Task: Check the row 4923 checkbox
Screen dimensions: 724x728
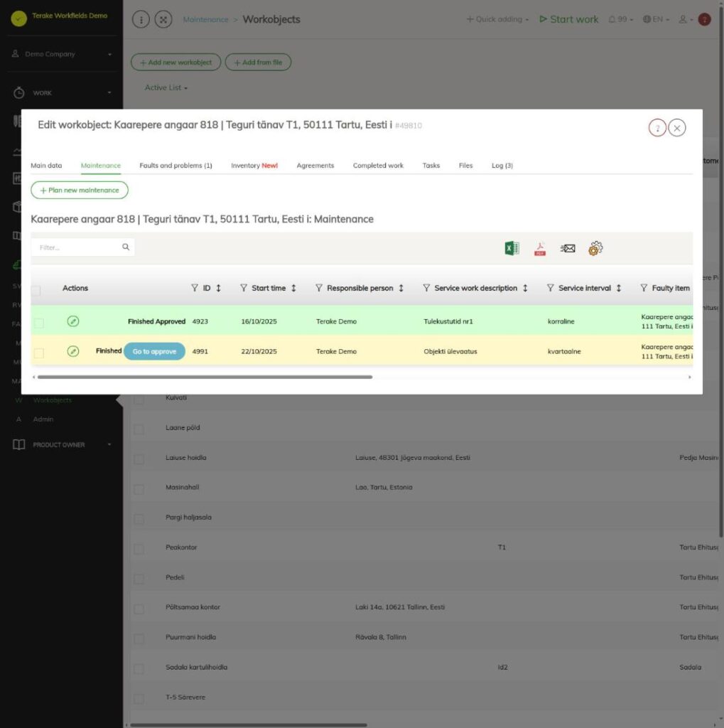Action: tap(39, 323)
